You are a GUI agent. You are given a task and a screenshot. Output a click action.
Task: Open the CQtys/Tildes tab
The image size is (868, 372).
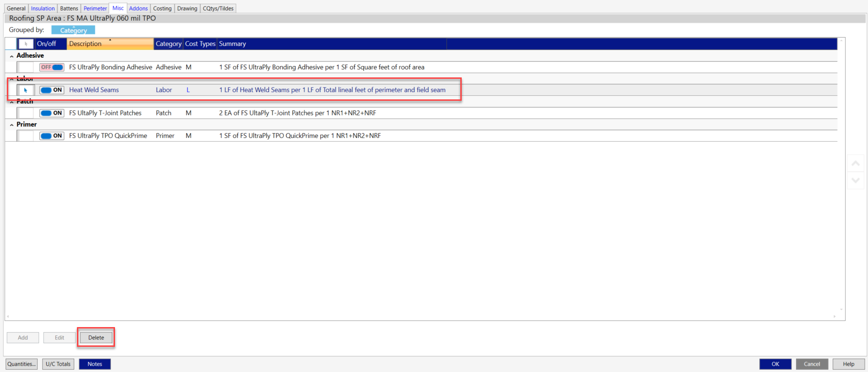click(218, 8)
